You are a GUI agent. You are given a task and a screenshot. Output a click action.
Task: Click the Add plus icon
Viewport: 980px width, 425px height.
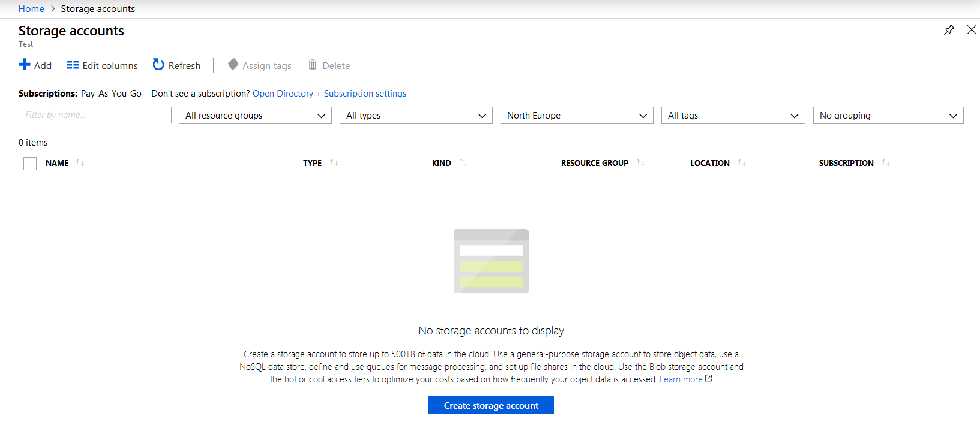point(25,65)
